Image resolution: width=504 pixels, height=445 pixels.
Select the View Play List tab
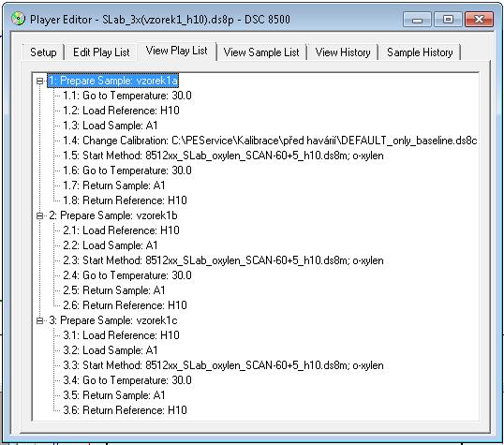[176, 51]
